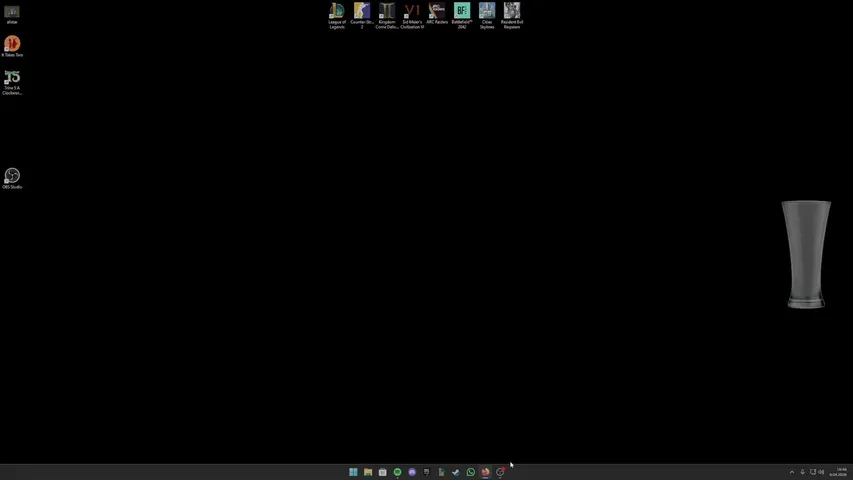Select the ARC Raiders desktop icon
The height and width of the screenshot is (480, 853).
point(437,14)
